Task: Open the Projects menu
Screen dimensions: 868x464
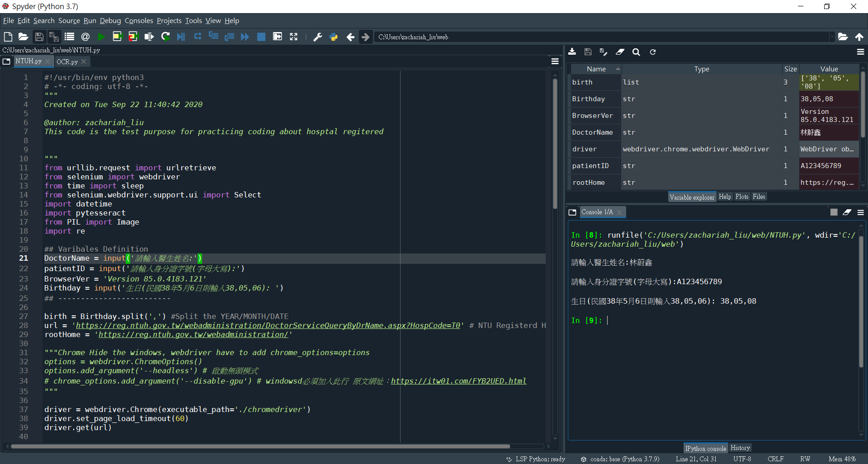Action: [x=169, y=21]
